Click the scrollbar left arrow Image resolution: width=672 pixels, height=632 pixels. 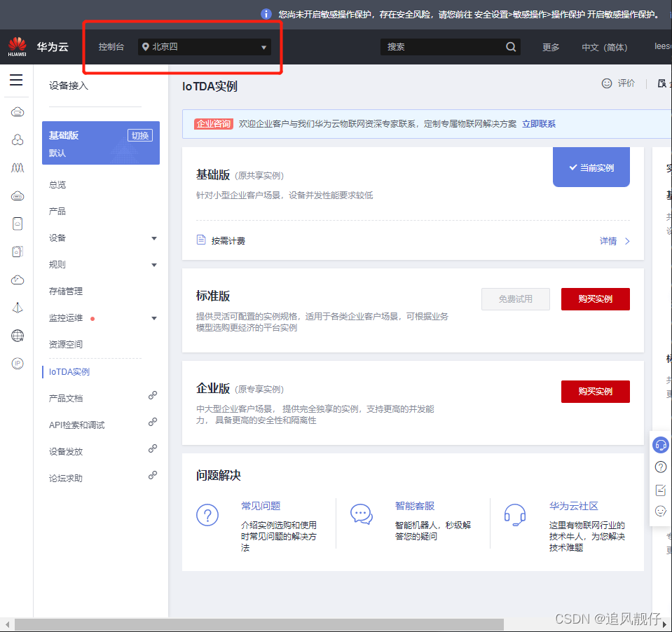coord(7,625)
